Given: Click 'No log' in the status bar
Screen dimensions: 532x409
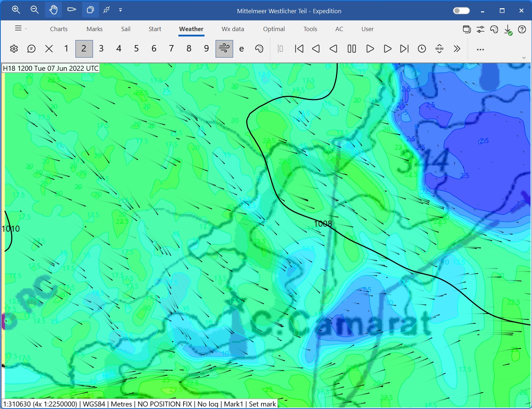Looking at the screenshot, I should (x=208, y=404).
